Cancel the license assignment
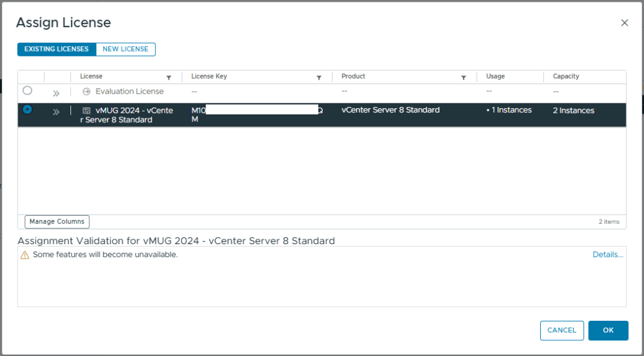The image size is (644, 356). (x=562, y=330)
